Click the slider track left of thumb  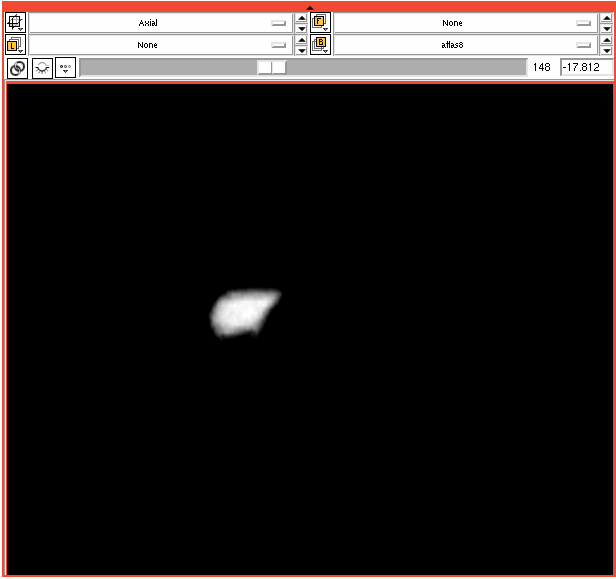169,67
